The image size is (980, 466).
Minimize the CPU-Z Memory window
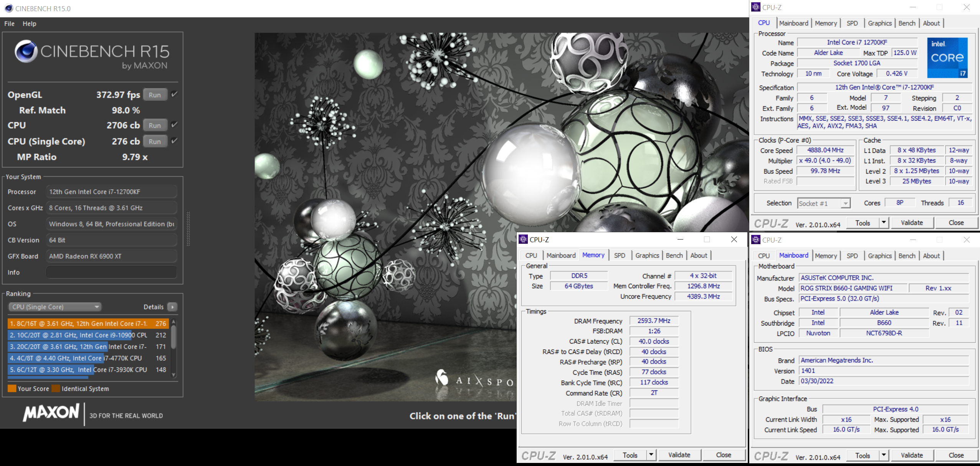[680, 240]
